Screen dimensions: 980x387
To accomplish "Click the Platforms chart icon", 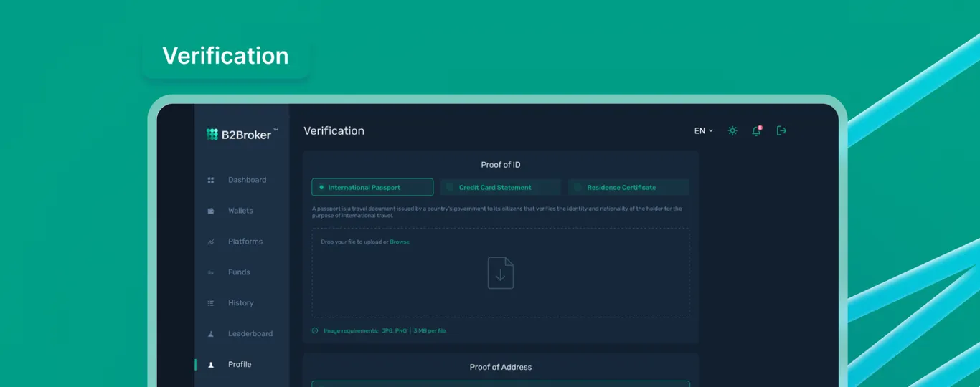I will [x=211, y=242].
